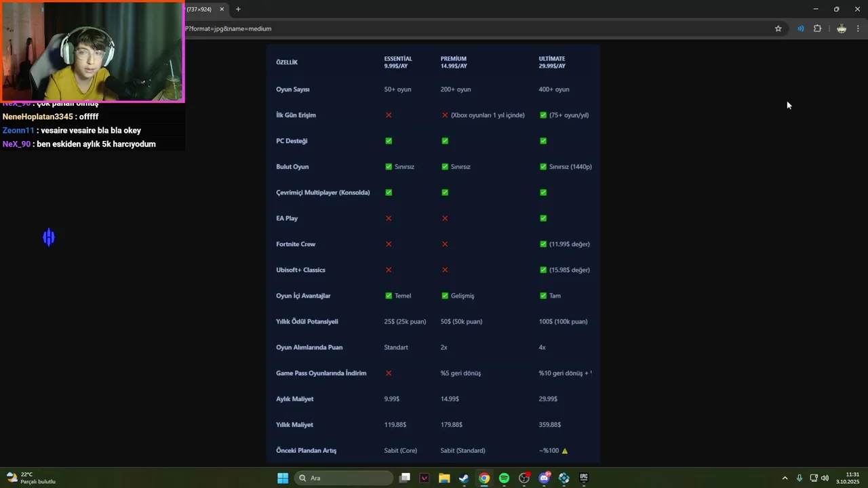
Task: Click the '200+ oyun' cell
Action: pos(456,89)
